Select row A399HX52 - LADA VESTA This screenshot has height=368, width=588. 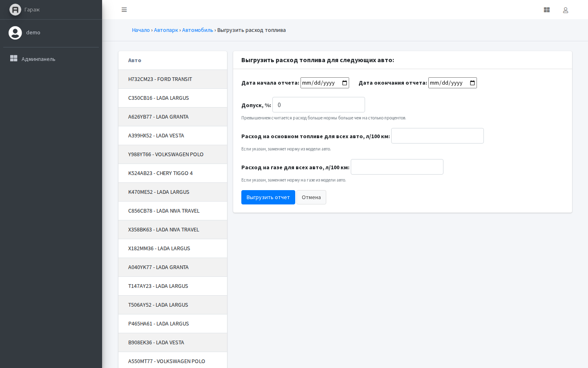173,136
